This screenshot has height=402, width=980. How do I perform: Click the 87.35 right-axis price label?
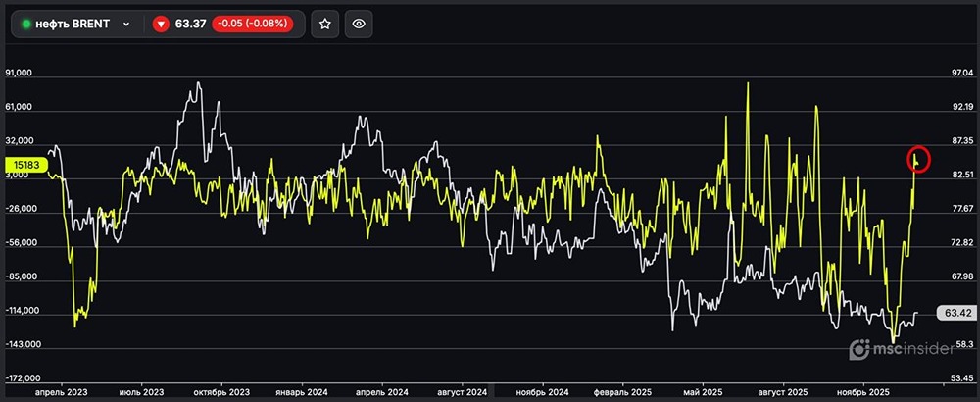962,140
